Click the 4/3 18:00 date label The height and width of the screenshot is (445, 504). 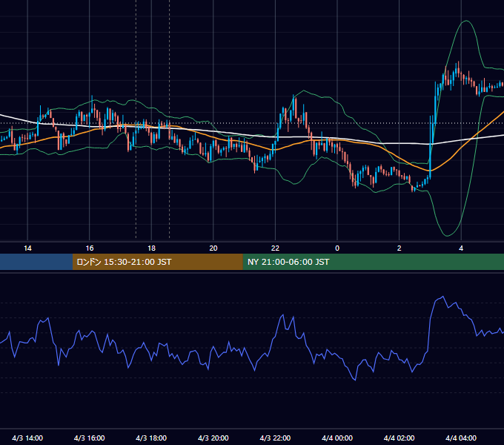tap(151, 438)
